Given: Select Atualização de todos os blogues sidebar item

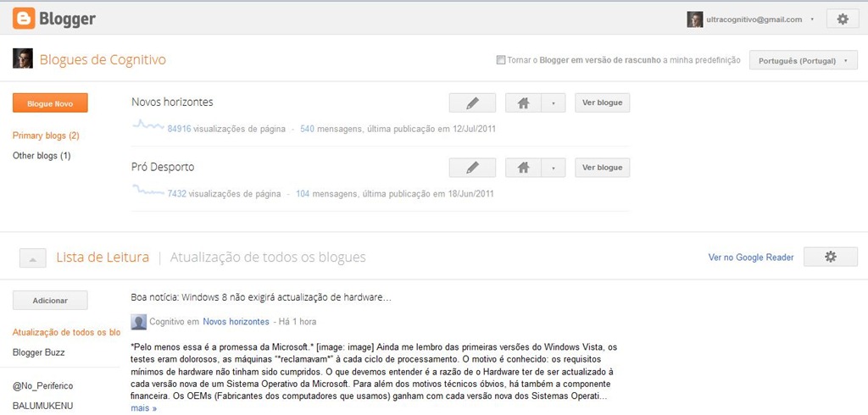Looking at the screenshot, I should tap(66, 333).
